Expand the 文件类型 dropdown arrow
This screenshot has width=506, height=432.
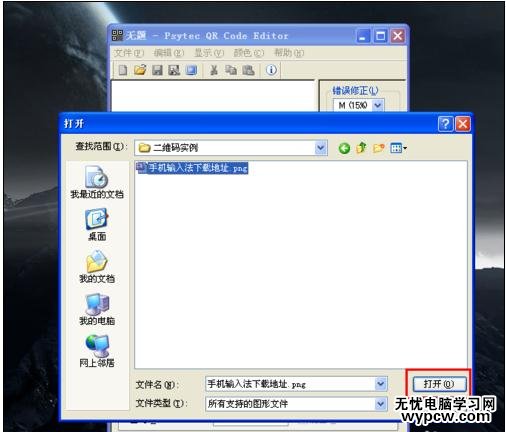pos(380,404)
